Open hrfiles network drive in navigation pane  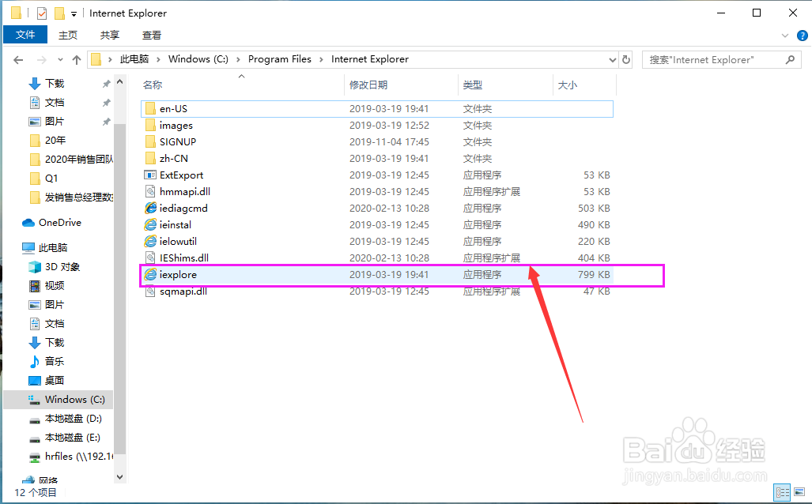click(71, 457)
